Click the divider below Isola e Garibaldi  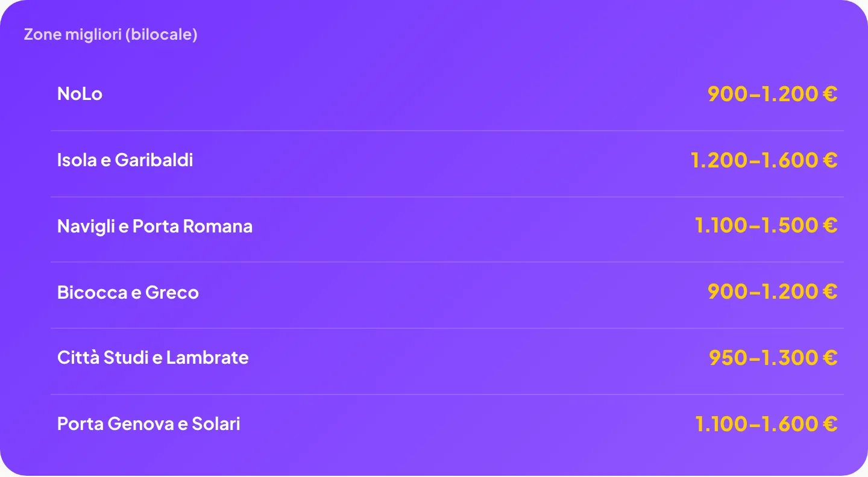point(447,196)
